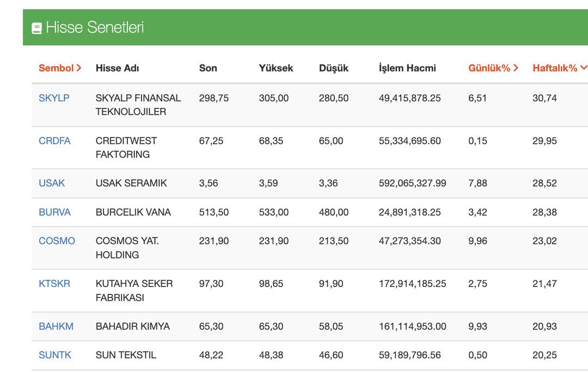Open the USAK symbol link

pos(52,183)
